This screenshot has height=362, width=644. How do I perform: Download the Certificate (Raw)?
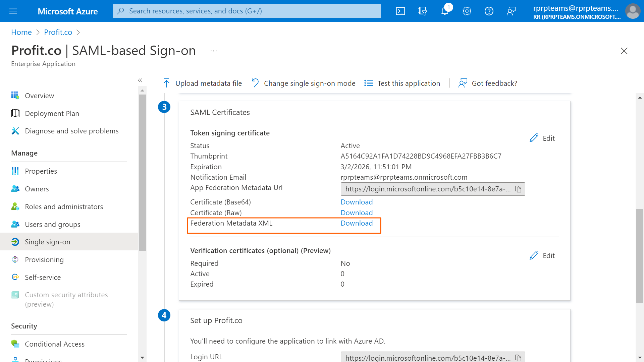click(x=357, y=213)
